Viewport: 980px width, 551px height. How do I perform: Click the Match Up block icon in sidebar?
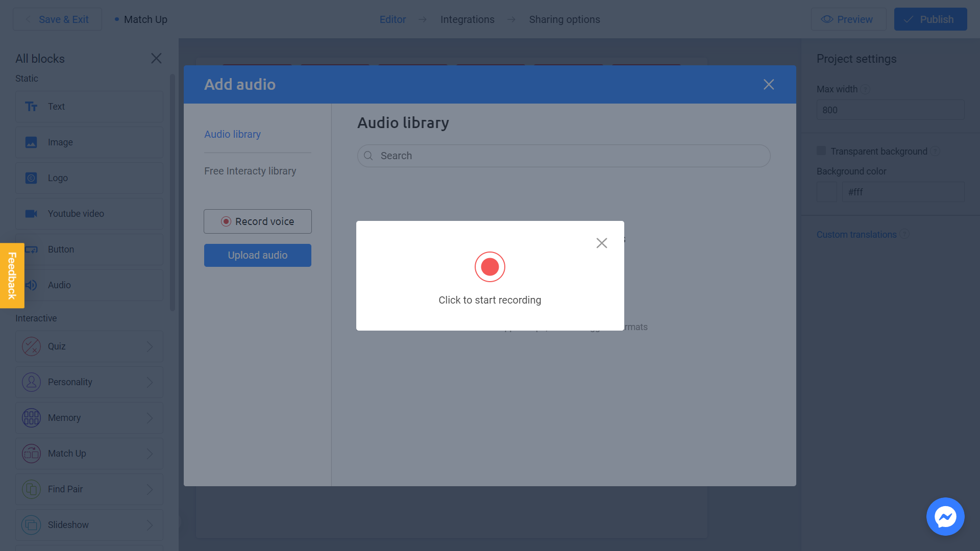point(31,454)
